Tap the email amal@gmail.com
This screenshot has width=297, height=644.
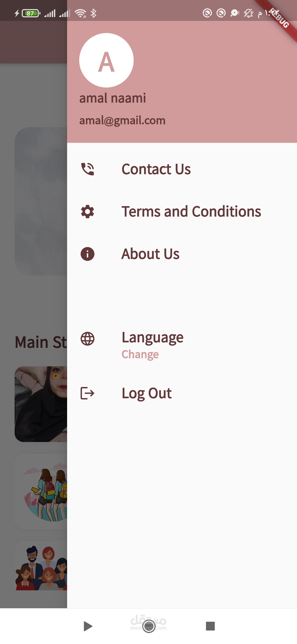pyautogui.click(x=122, y=121)
